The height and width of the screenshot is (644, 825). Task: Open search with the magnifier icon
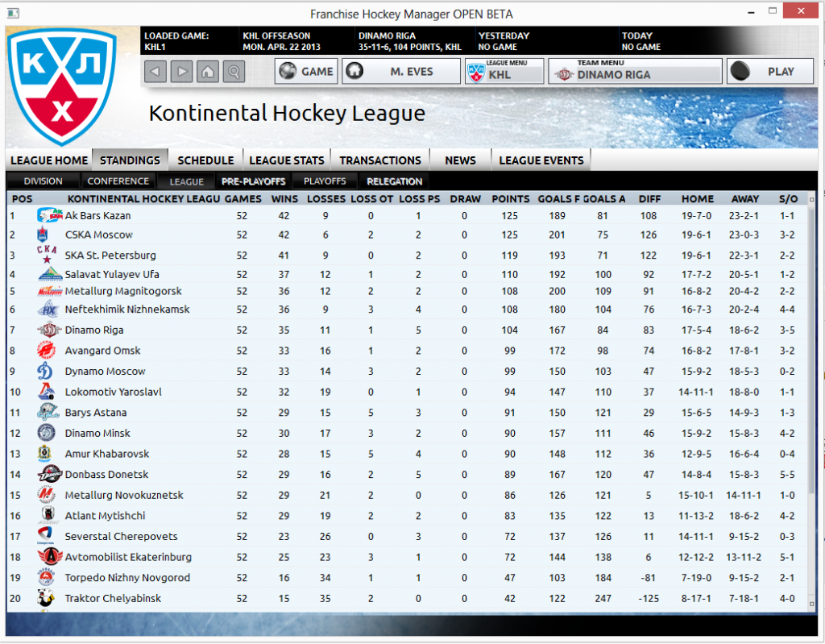(234, 71)
